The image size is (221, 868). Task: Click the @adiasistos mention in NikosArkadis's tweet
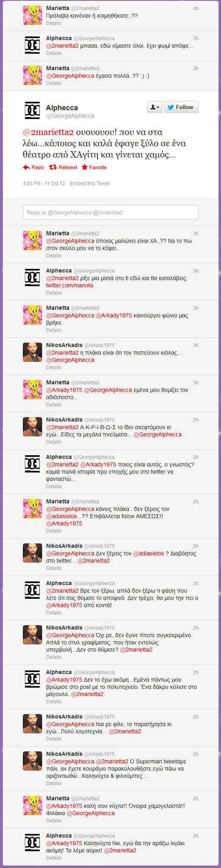(x=148, y=554)
